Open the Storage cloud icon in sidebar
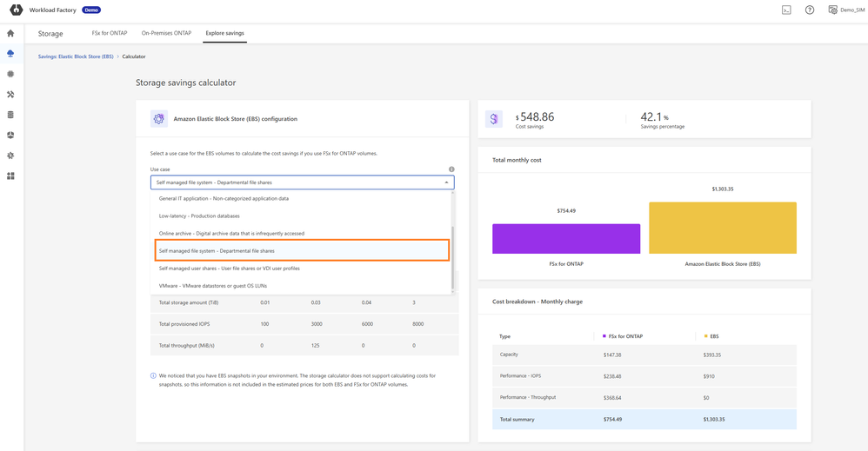 click(10, 54)
